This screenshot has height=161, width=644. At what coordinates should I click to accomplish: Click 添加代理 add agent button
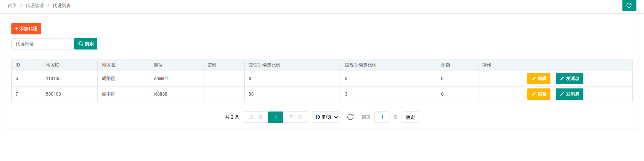(26, 29)
